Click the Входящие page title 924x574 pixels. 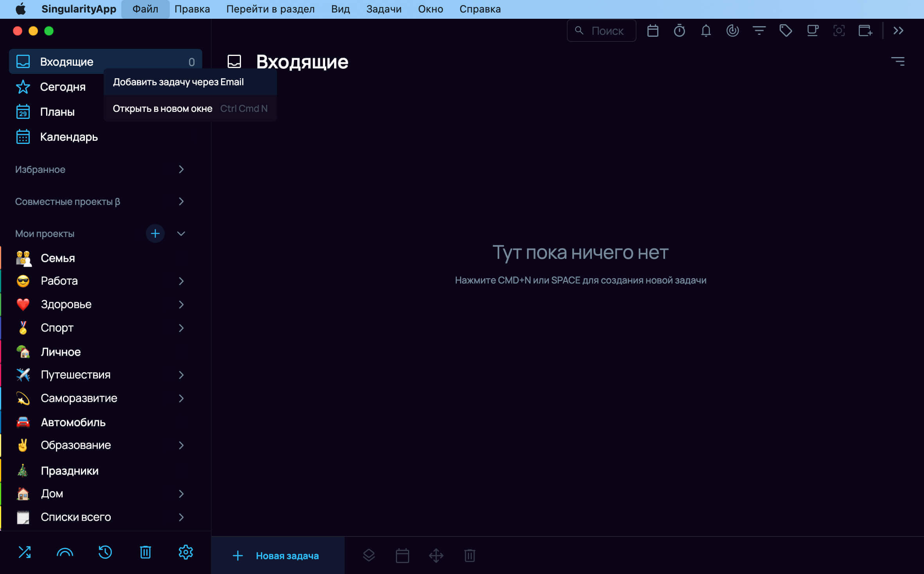[302, 62]
